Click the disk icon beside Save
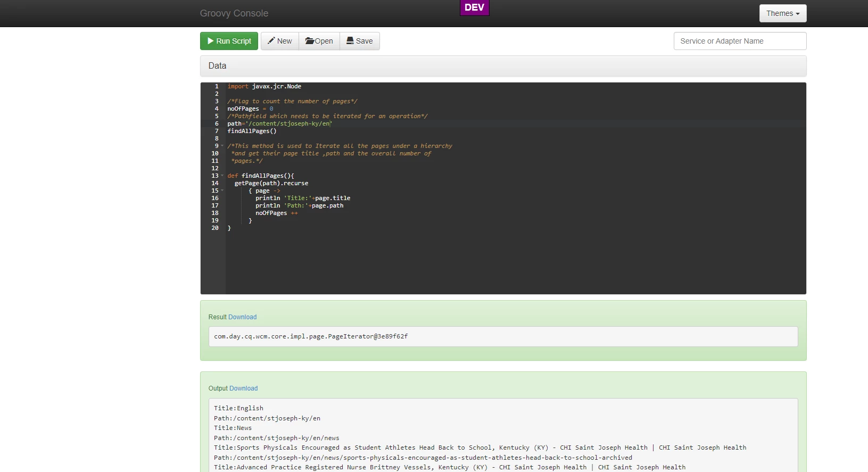Image resolution: width=868 pixels, height=472 pixels. [x=350, y=40]
